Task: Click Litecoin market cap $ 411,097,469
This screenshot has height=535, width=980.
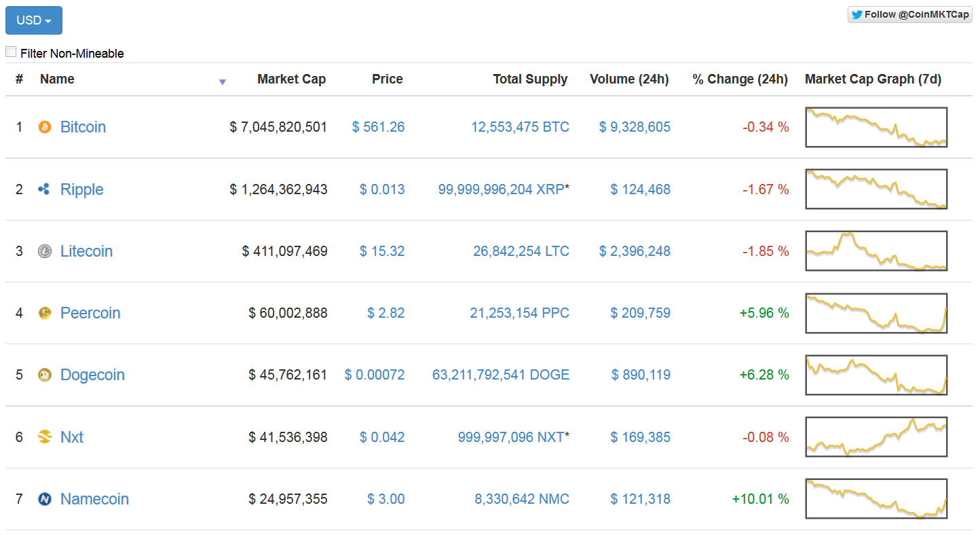Action: click(284, 251)
